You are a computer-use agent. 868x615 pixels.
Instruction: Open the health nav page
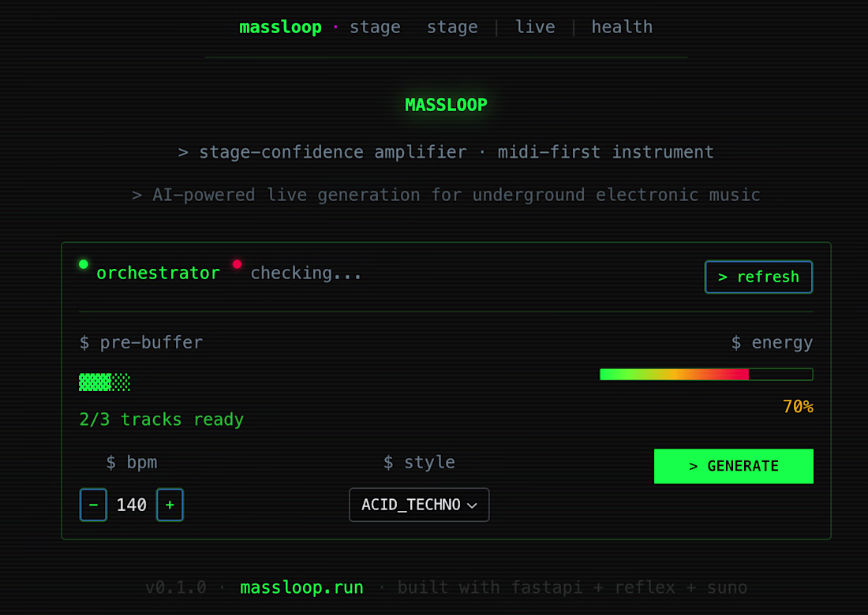pyautogui.click(x=622, y=27)
